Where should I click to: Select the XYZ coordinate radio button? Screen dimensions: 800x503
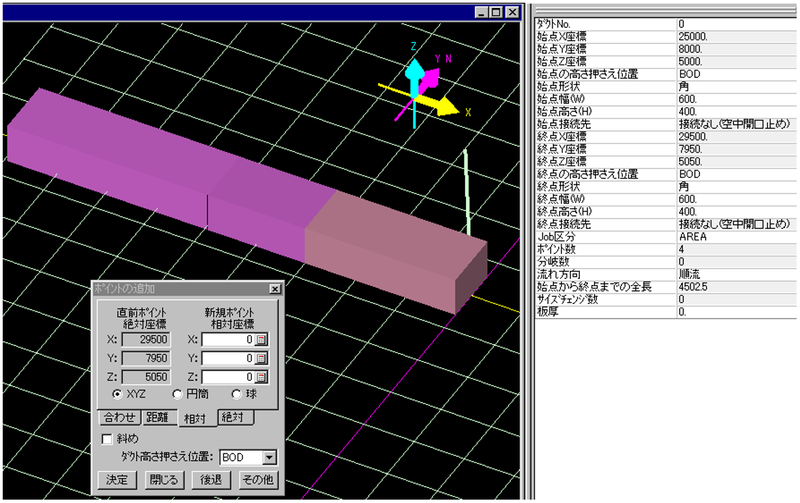[118, 395]
